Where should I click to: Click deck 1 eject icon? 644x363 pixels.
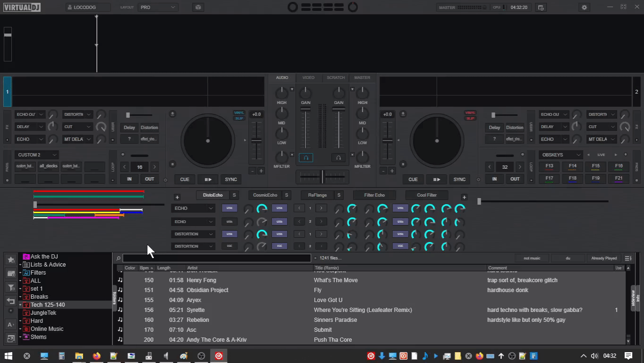coord(173,114)
